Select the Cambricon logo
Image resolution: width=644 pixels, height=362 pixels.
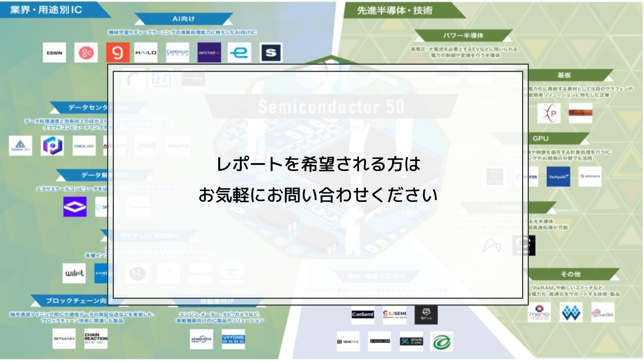coord(178,53)
